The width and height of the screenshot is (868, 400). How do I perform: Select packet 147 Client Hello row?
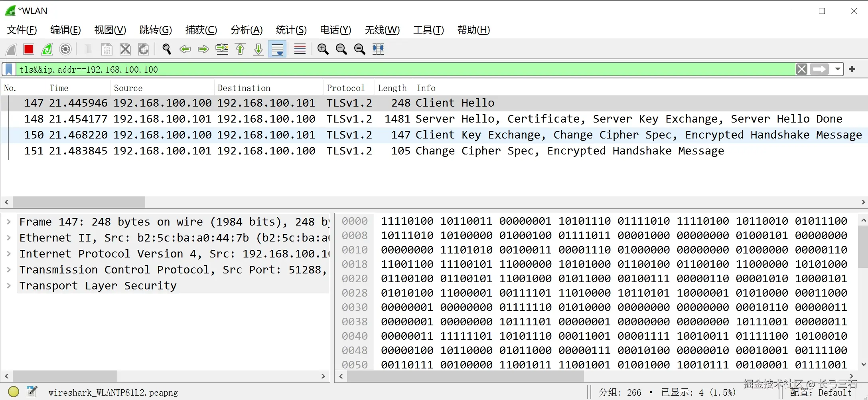tap(434, 103)
